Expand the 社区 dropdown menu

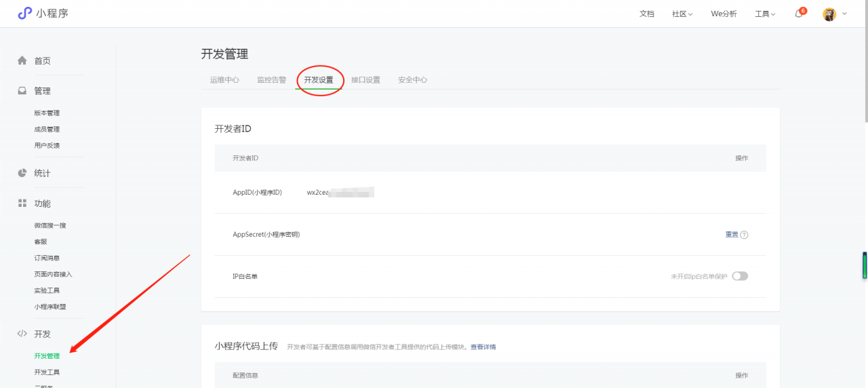coord(682,14)
